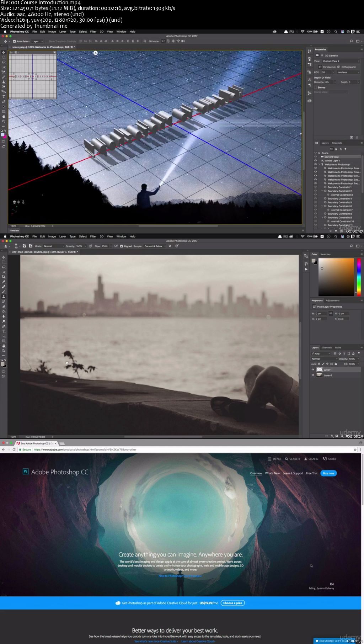364x644 pixels.
Task: Switch the 3D camera to Perspective
Action: pyautogui.click(x=327, y=67)
